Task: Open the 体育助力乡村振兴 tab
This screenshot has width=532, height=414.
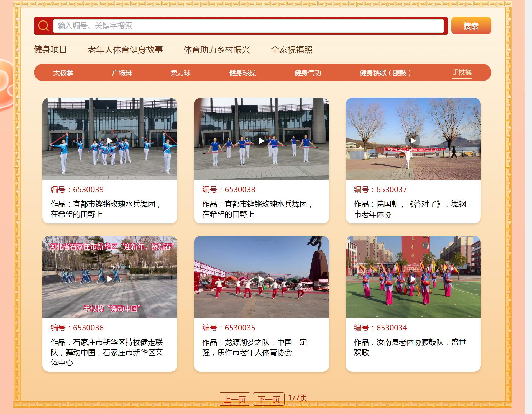Action: (217, 50)
